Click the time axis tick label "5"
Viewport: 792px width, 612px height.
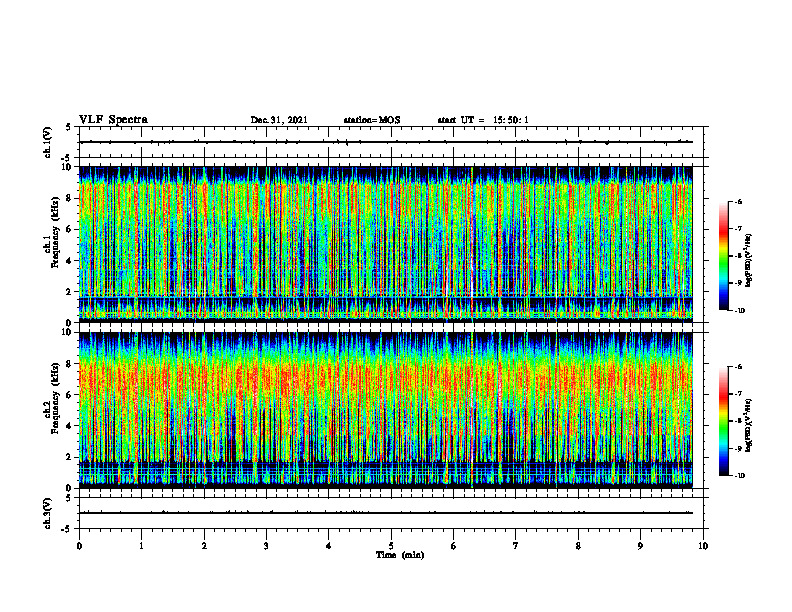(x=391, y=546)
